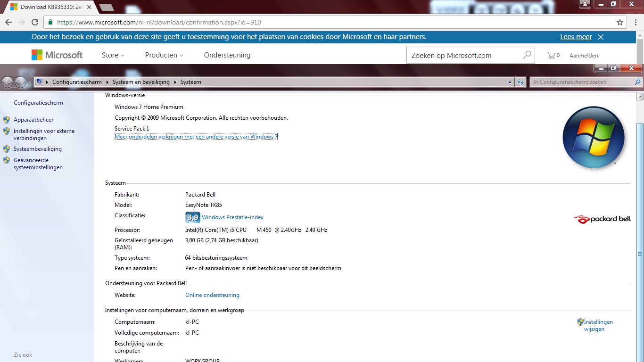Click the shield icon beside Instellingen wijzigen
Image resolution: width=644 pixels, height=362 pixels.
pos(580,322)
